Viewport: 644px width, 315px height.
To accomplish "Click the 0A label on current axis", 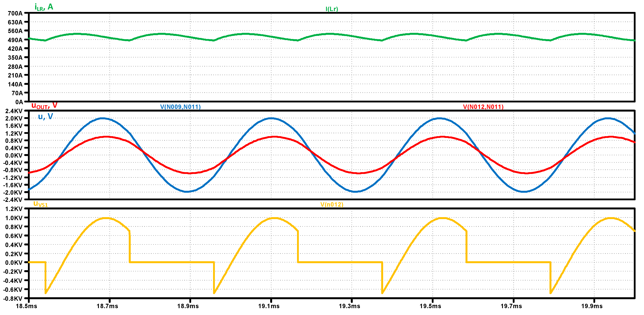I will point(19,102).
